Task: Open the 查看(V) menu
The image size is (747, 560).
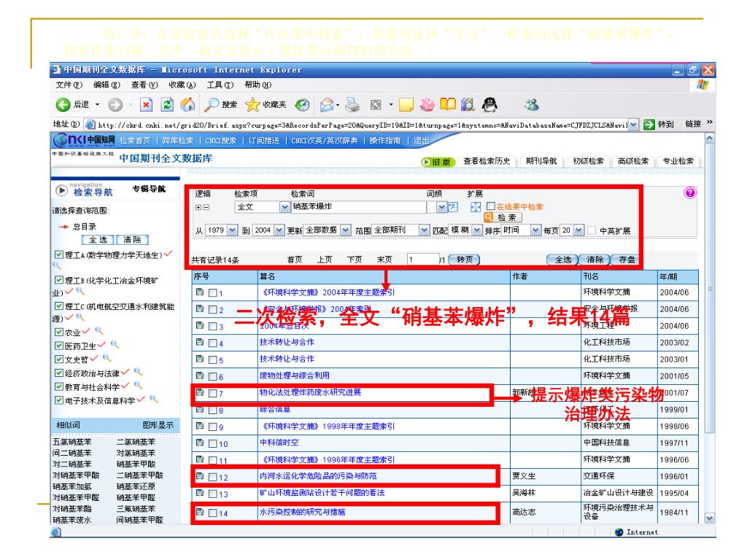Action: pos(144,85)
